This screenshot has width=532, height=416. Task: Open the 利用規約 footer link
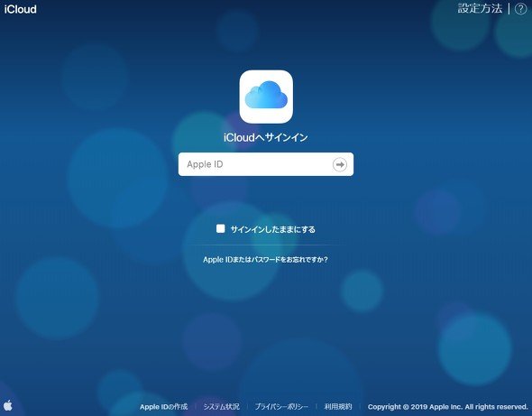[x=338, y=406]
